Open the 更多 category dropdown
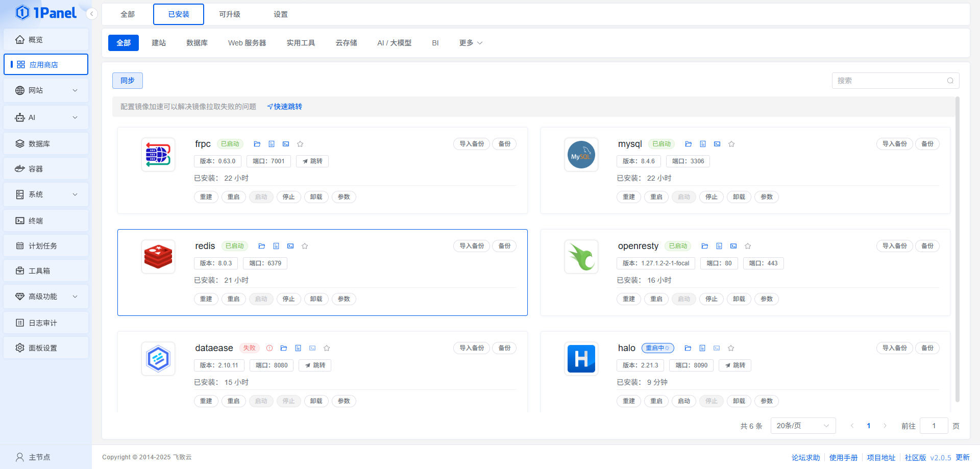Viewport: 980px width, 469px height. click(x=471, y=43)
